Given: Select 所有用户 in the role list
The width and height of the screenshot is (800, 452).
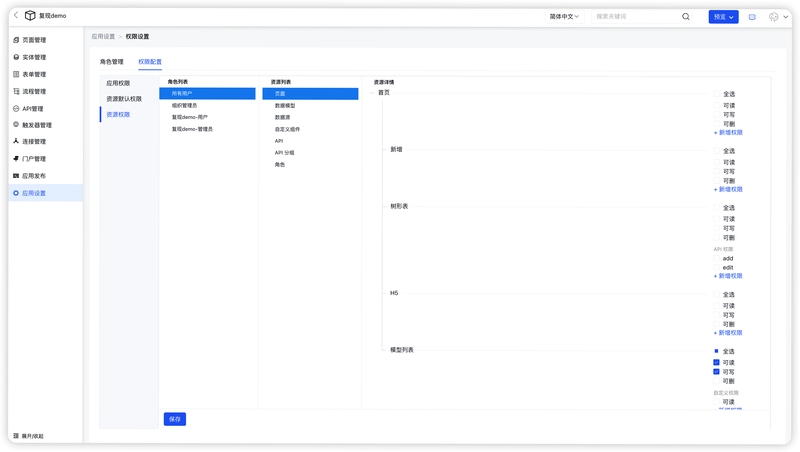Looking at the screenshot, I should [x=207, y=93].
